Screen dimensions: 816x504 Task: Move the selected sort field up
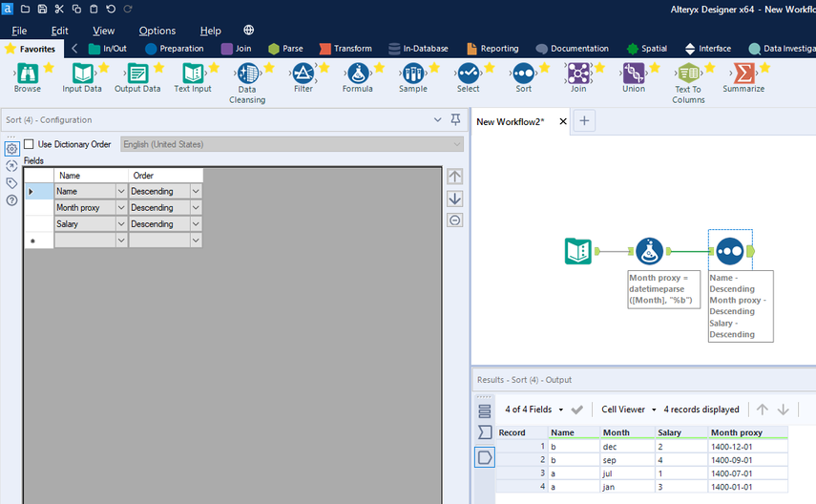(x=454, y=177)
